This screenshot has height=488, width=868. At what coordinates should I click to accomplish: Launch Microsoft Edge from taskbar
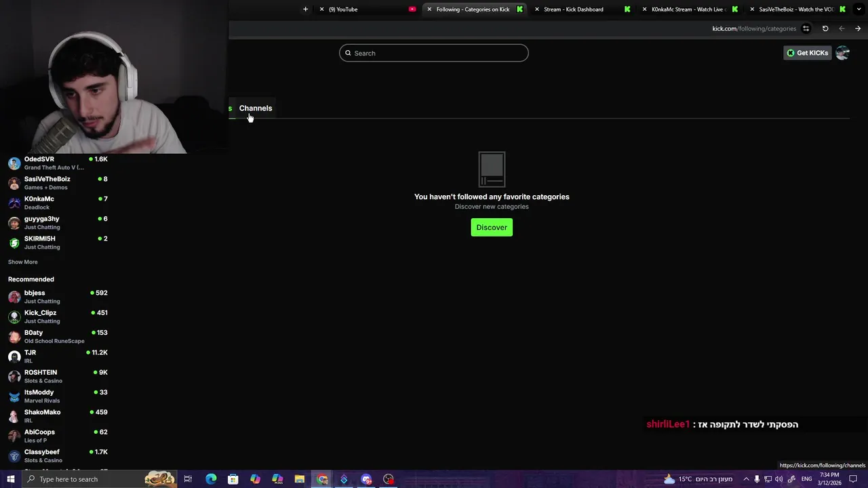coord(211,479)
